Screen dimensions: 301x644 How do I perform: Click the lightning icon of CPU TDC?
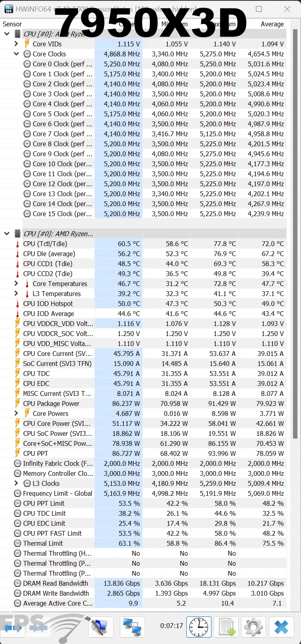click(18, 374)
